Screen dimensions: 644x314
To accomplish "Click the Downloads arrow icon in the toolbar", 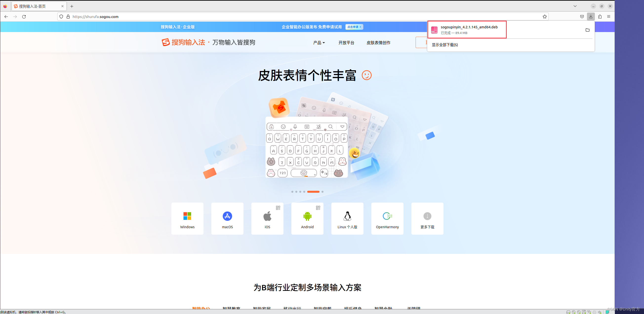I will [591, 17].
